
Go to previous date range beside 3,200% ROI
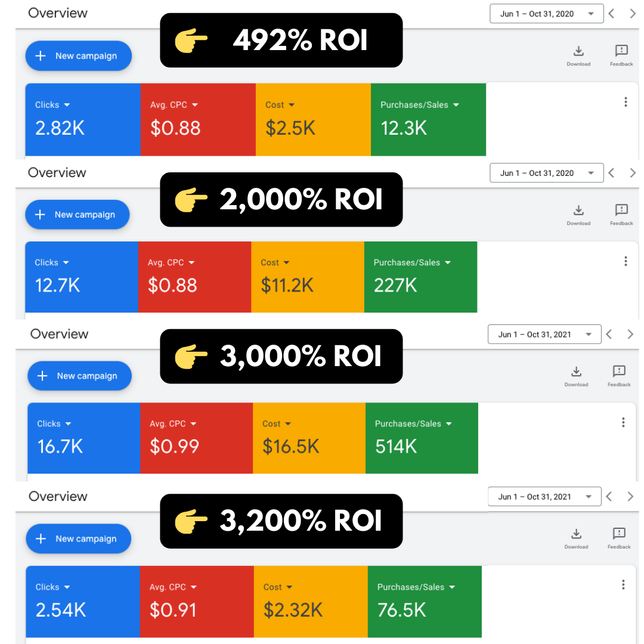pos(609,497)
